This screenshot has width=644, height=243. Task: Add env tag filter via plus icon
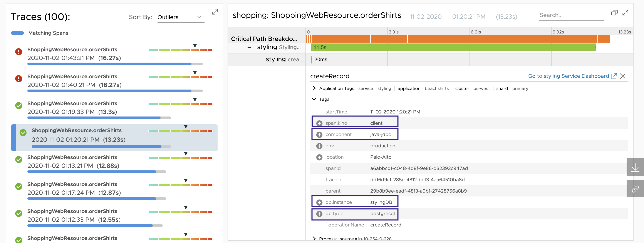(x=319, y=146)
